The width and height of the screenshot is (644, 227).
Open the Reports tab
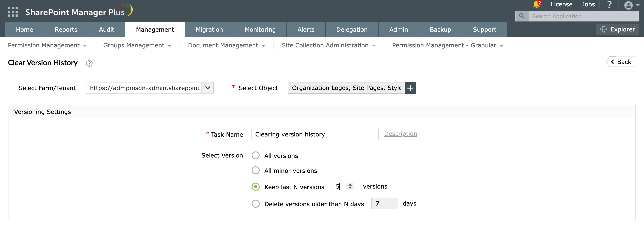(66, 29)
